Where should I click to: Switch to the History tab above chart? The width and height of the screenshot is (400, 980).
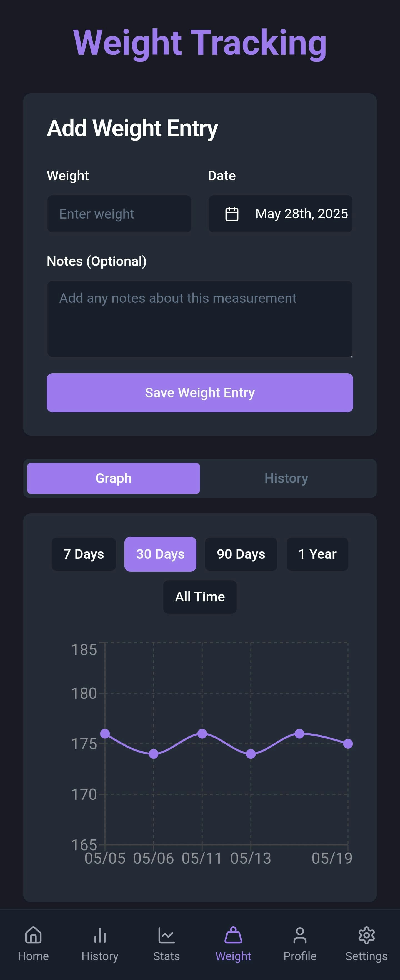286,478
